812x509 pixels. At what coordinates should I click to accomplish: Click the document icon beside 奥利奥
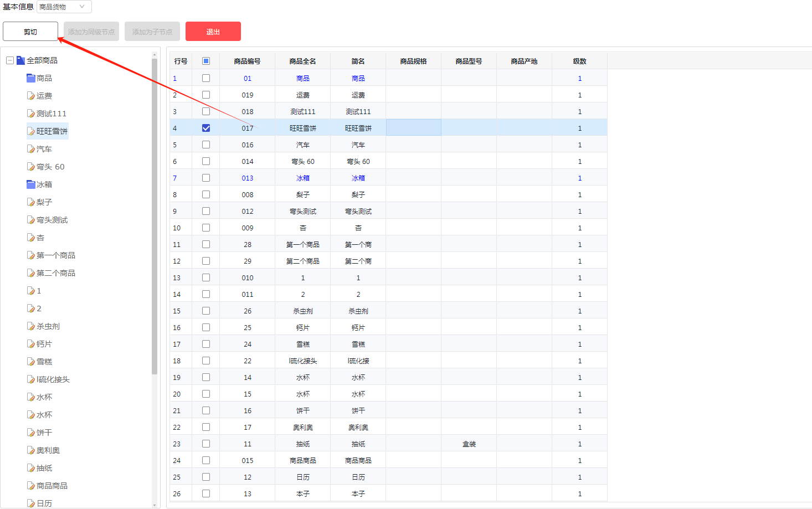31,450
